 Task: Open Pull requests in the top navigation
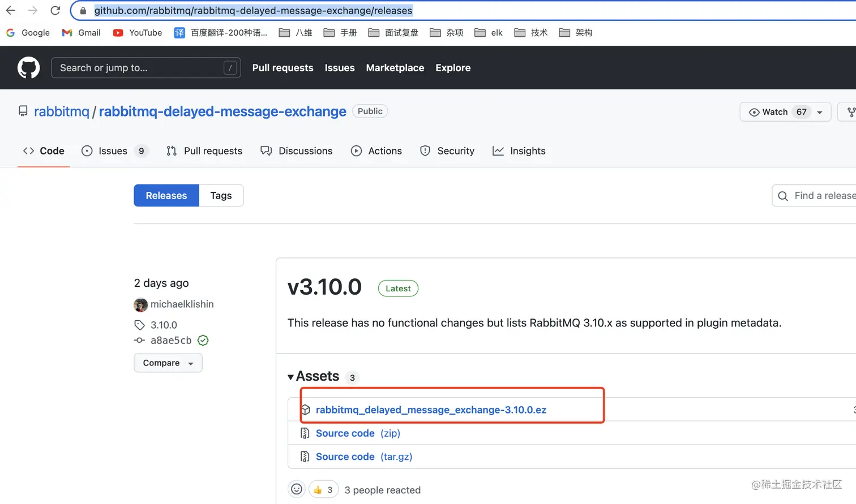tap(283, 68)
